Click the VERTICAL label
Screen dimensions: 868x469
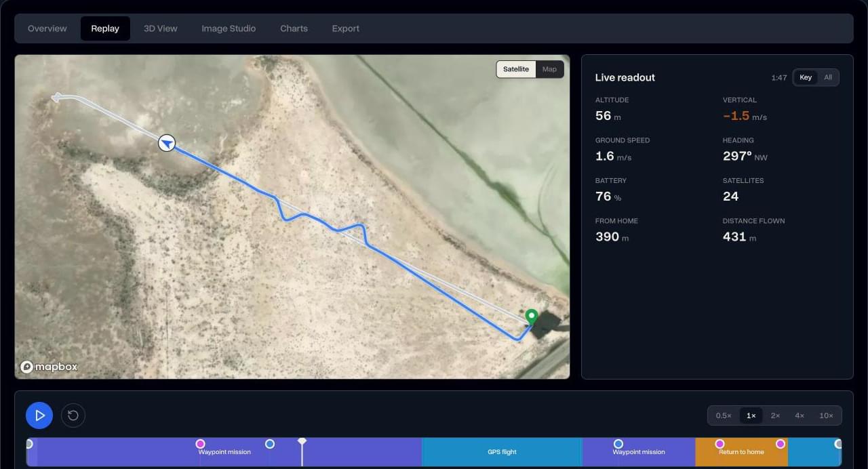pos(739,100)
